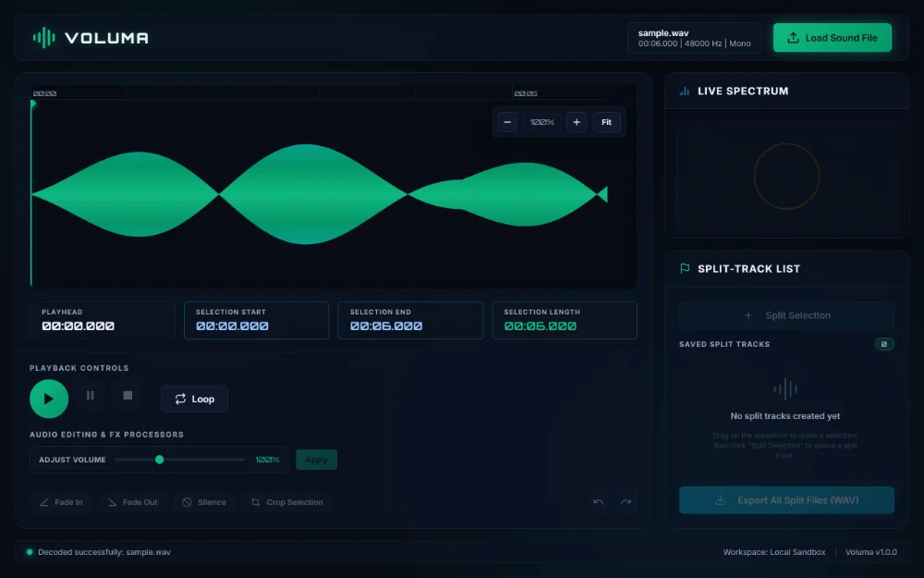Click the Live Spectrum chart icon
Image resolution: width=924 pixels, height=578 pixels.
pyautogui.click(x=684, y=92)
